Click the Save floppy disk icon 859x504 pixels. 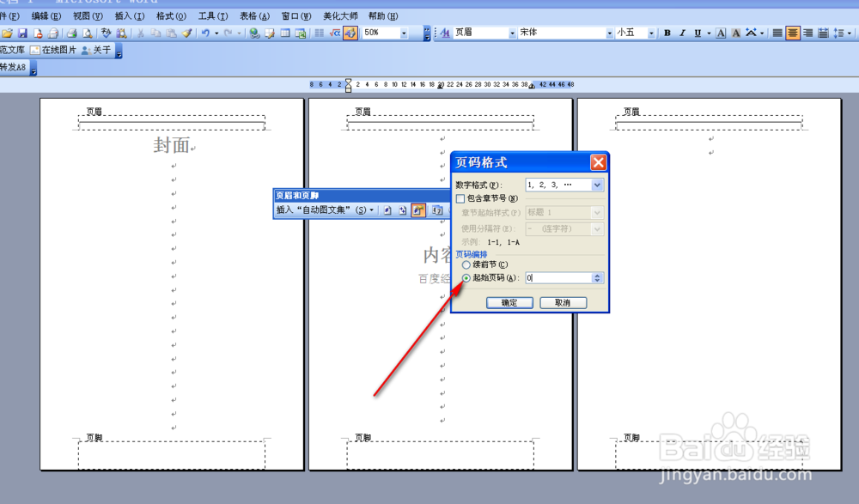(x=22, y=33)
